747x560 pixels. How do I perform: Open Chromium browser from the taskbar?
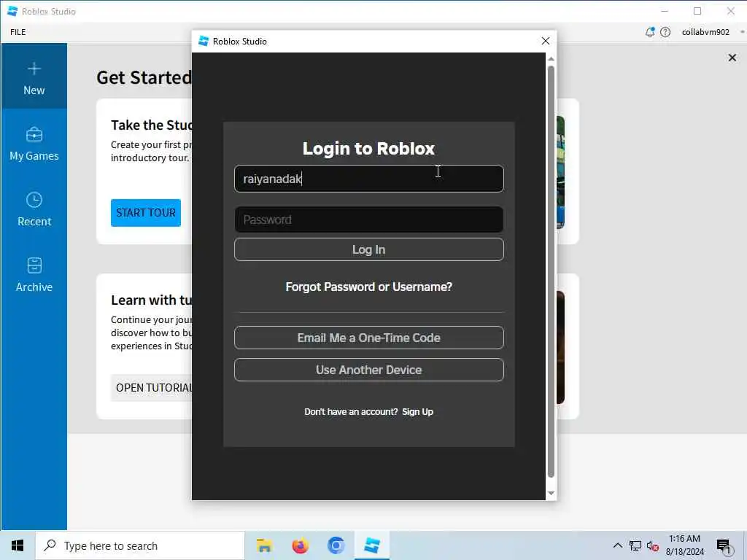[336, 545]
